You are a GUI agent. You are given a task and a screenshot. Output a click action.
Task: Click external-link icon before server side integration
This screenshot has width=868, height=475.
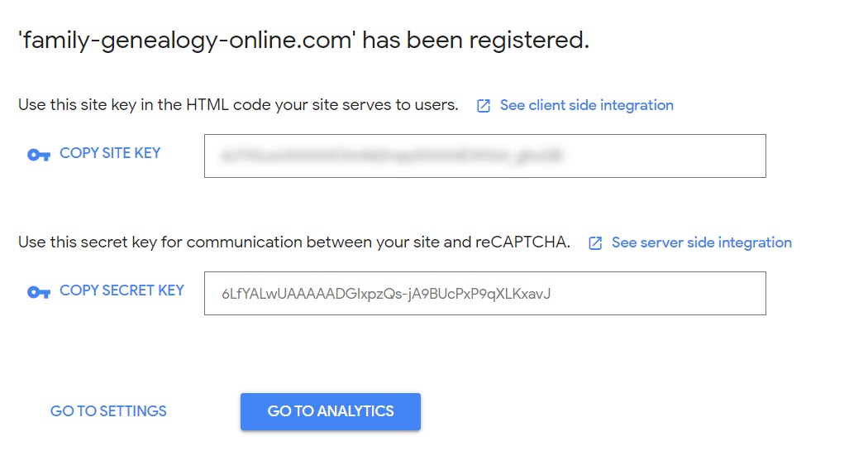[x=595, y=242]
